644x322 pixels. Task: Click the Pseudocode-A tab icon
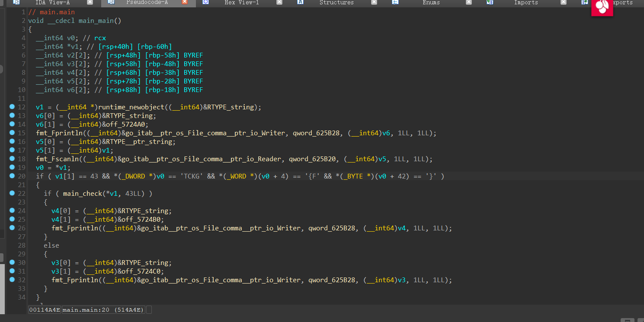[111, 2]
